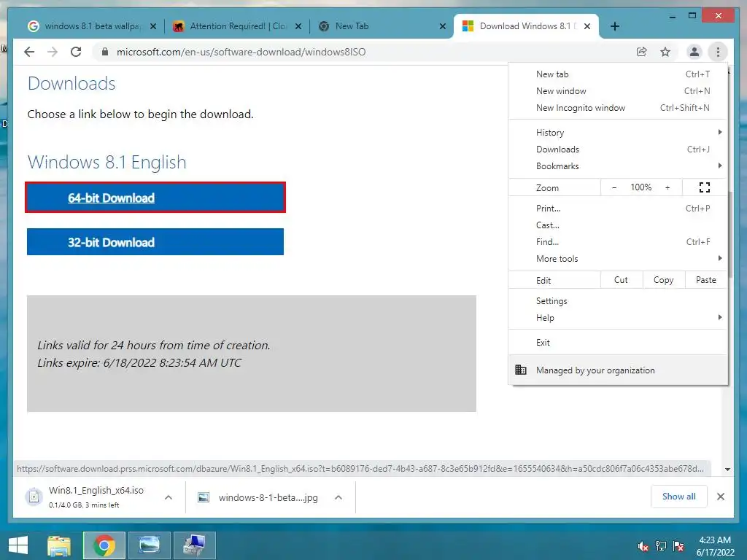Close the 'New Tab' tab
747x560 pixels.
click(443, 26)
